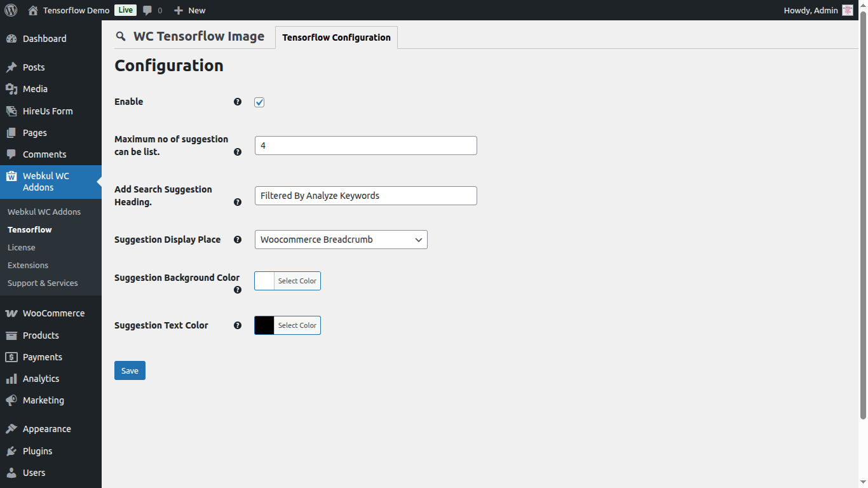Viewport: 868px width, 488px height.
Task: Click the help icon next to Enable
Action: (x=237, y=102)
